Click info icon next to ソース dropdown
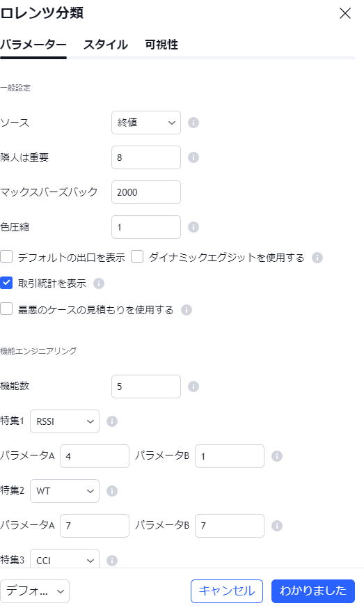This screenshot has width=364, height=608. 193,123
